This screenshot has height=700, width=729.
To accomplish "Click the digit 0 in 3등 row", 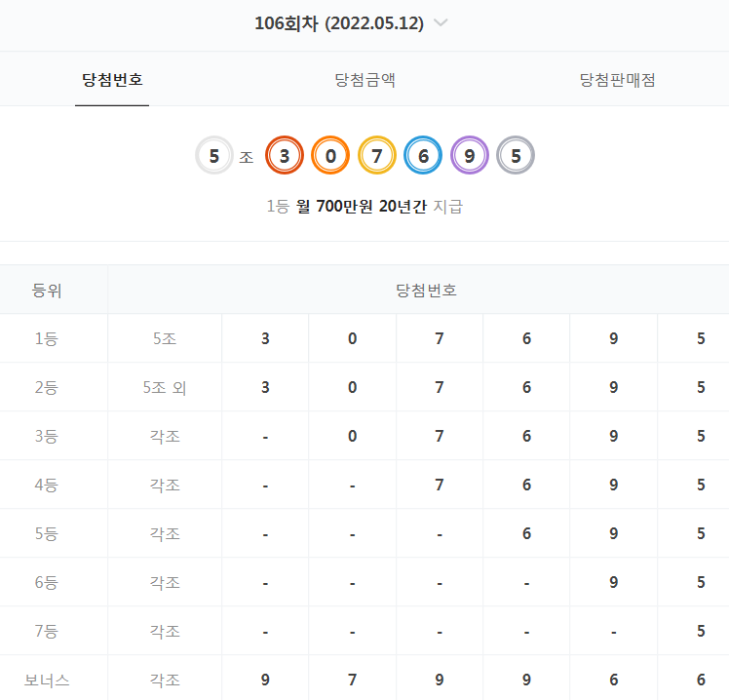I will pyautogui.click(x=353, y=436).
